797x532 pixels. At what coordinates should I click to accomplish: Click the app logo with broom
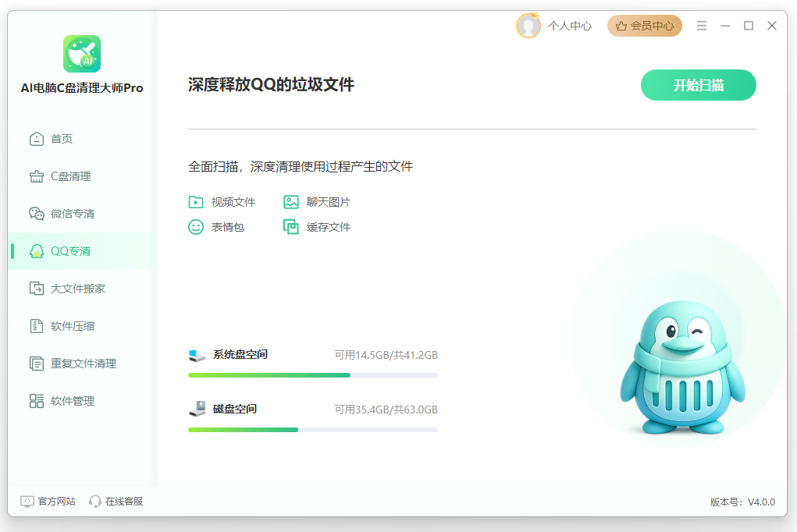point(82,54)
